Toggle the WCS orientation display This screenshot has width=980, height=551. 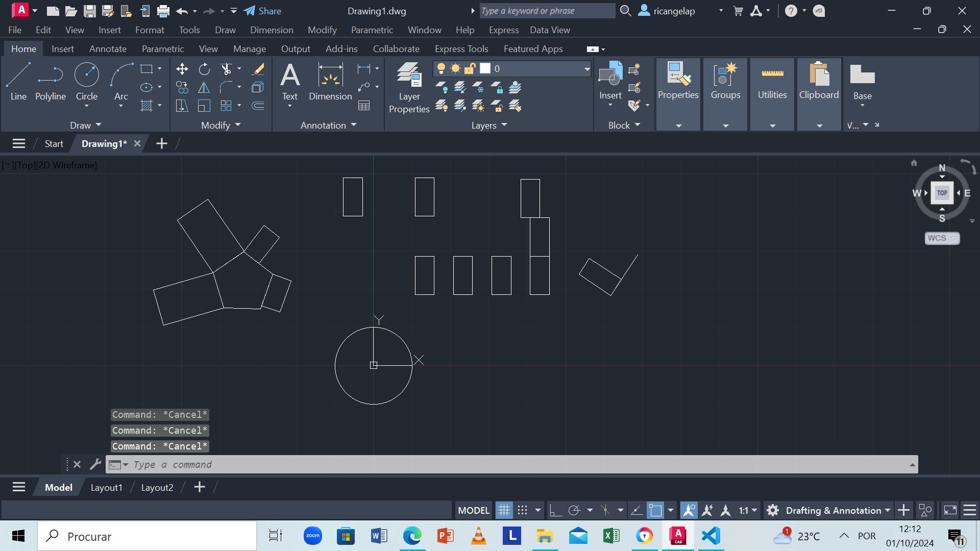click(x=940, y=237)
